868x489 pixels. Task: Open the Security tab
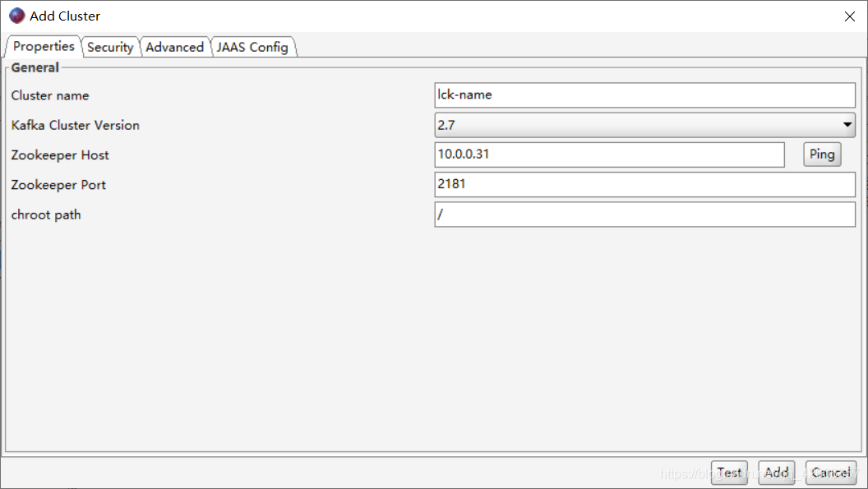110,47
